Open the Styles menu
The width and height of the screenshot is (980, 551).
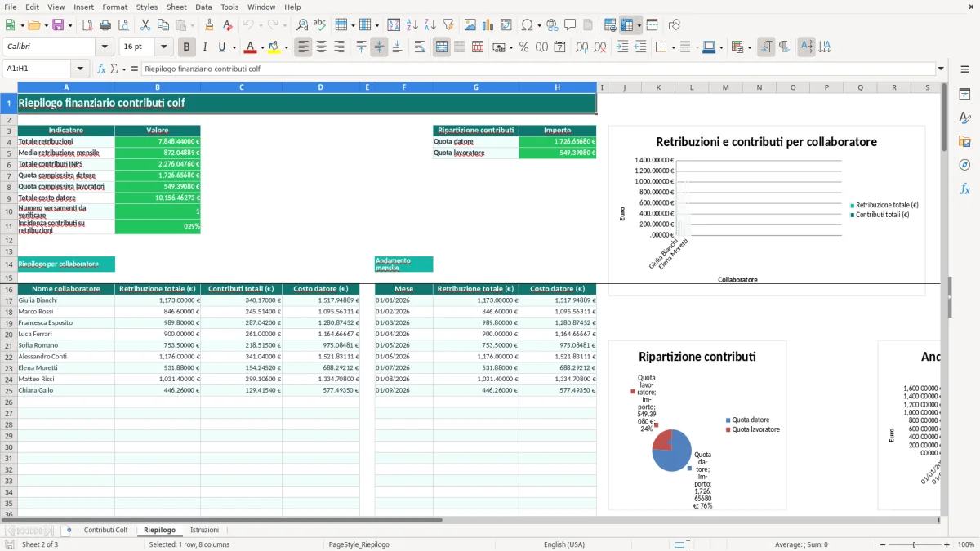pyautogui.click(x=147, y=7)
